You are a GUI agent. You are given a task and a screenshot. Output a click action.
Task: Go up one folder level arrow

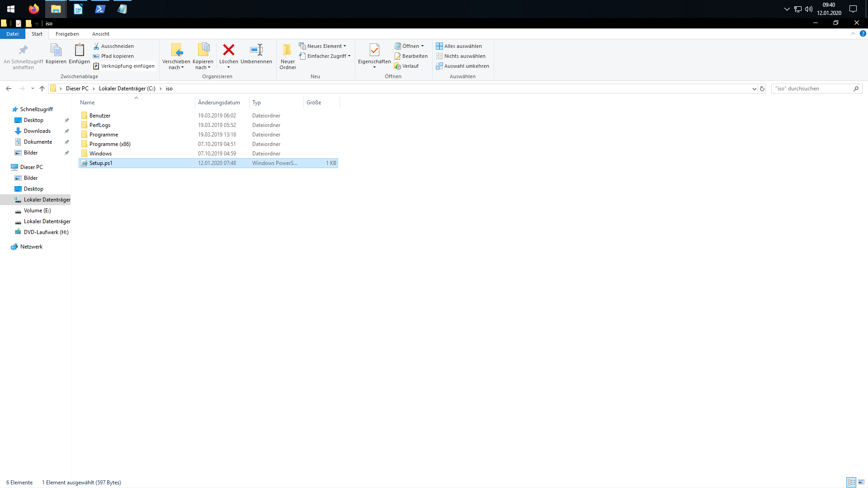pos(42,89)
